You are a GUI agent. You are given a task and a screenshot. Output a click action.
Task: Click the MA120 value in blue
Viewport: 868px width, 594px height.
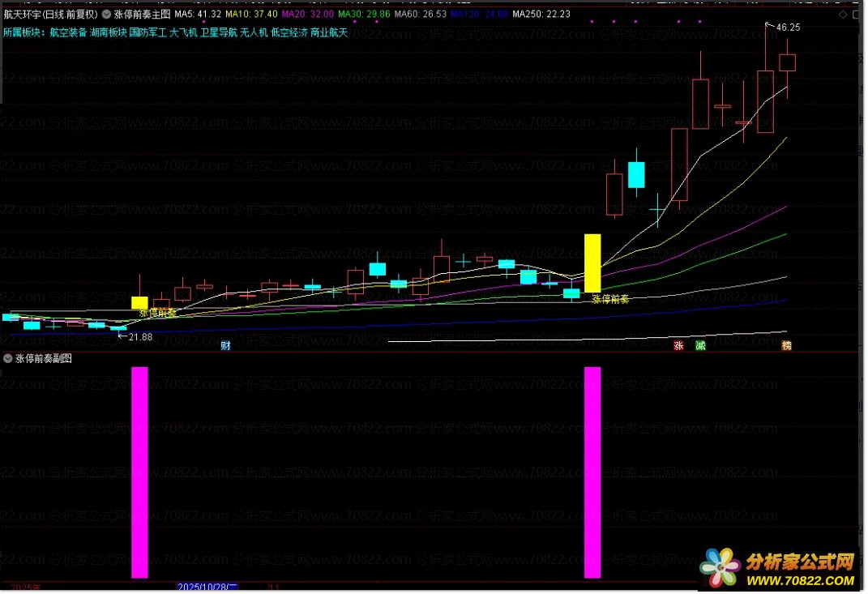[480, 15]
